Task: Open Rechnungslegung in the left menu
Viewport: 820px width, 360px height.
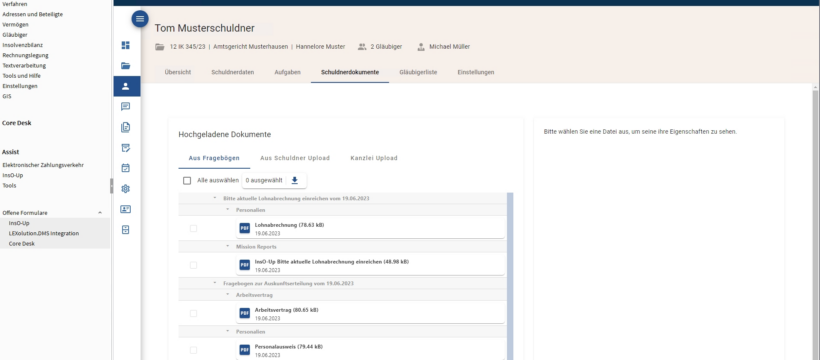Action: pyautogui.click(x=25, y=55)
